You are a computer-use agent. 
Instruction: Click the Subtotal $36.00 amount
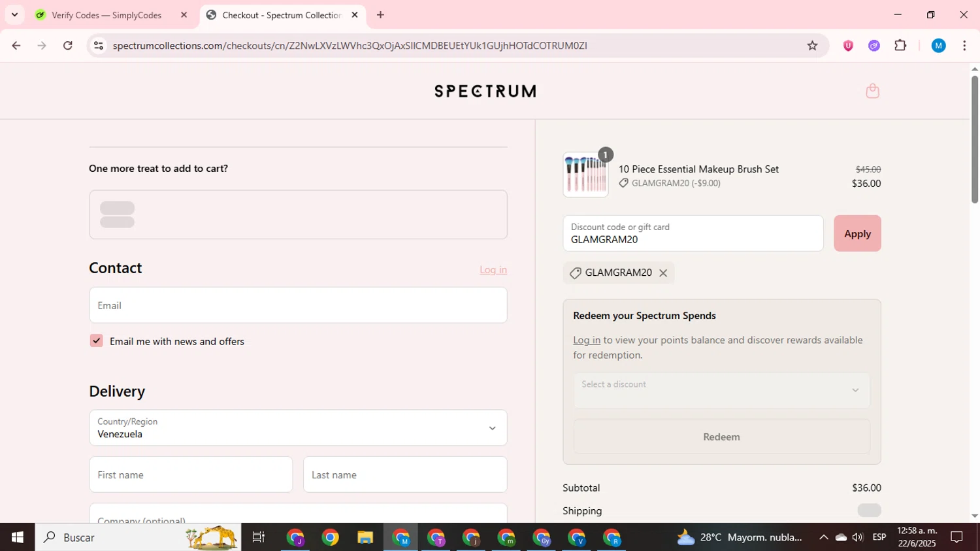click(866, 488)
